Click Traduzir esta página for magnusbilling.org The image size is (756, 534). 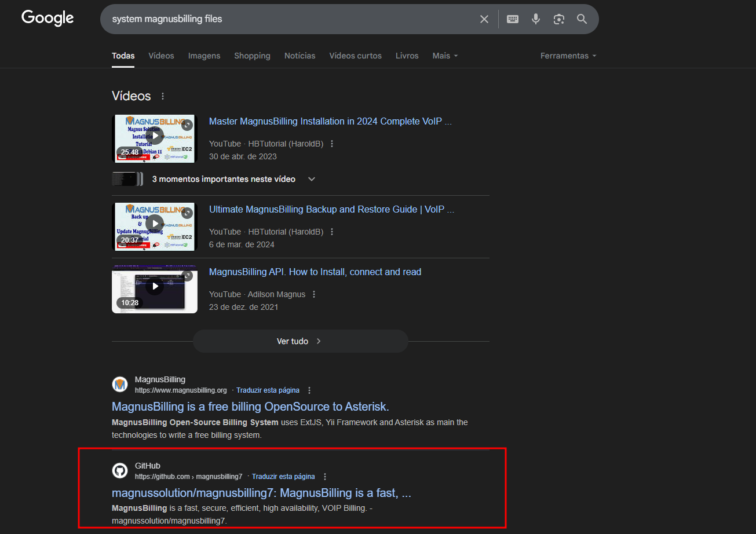(268, 390)
